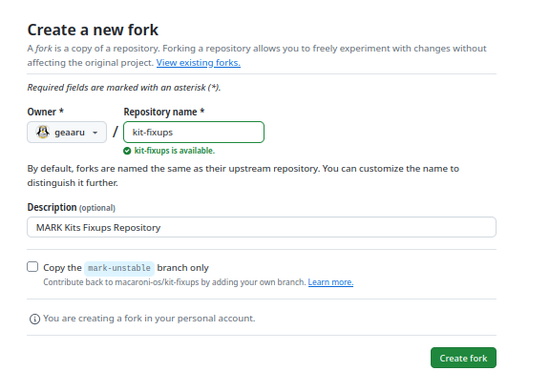Viewport: 550px width, 392px height.
Task: Click the 'creating a fork in your personal account' notice
Action: coord(149,319)
